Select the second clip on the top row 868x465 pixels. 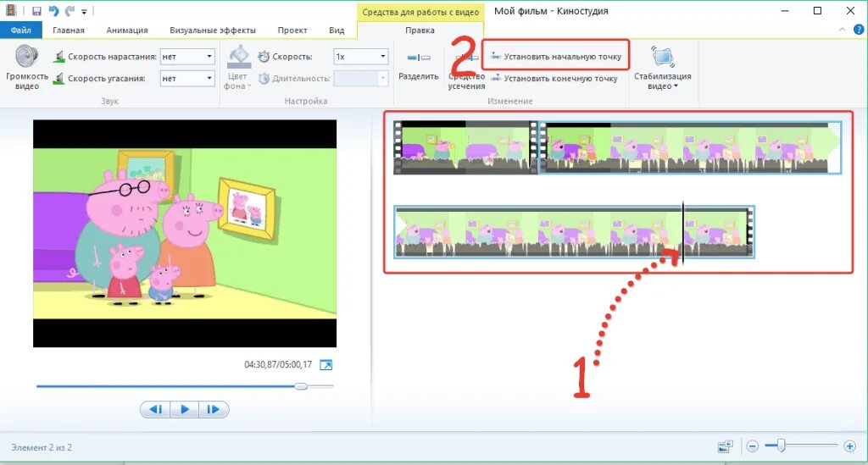[x=690, y=147]
